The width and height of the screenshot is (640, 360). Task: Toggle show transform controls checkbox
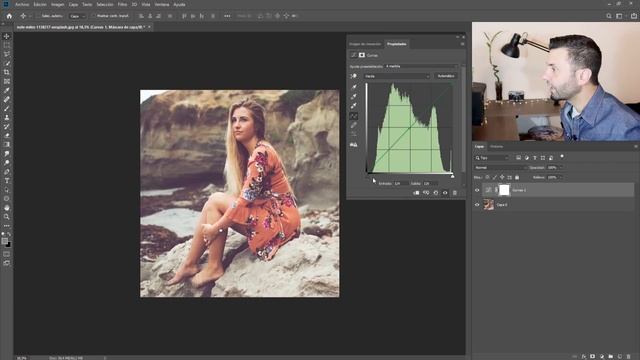tap(93, 16)
